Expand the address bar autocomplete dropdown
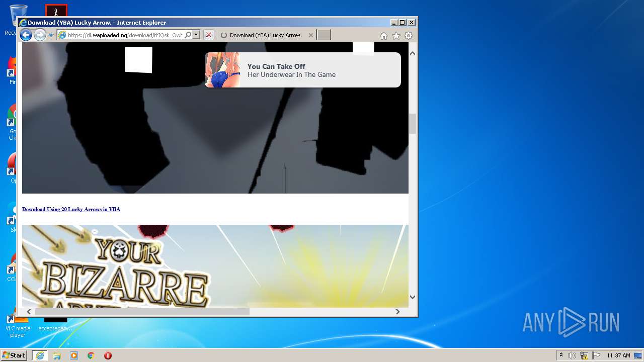Image resolution: width=644 pixels, height=362 pixels. 196,35
